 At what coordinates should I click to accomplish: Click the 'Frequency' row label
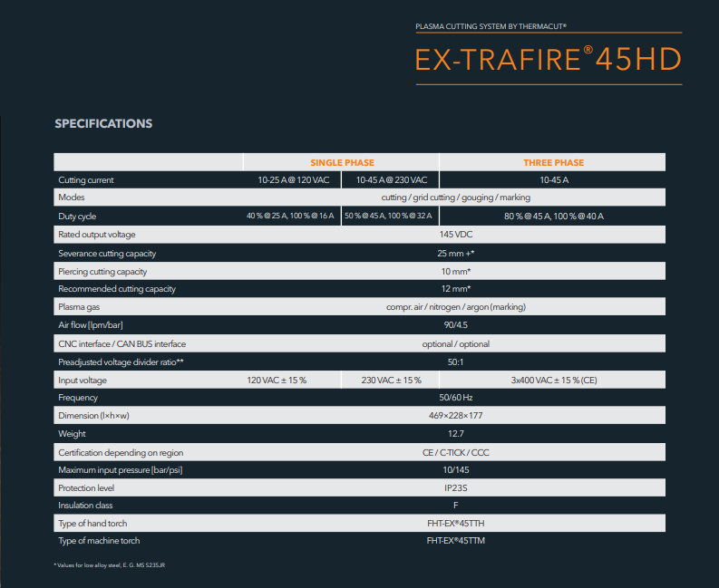pos(78,398)
